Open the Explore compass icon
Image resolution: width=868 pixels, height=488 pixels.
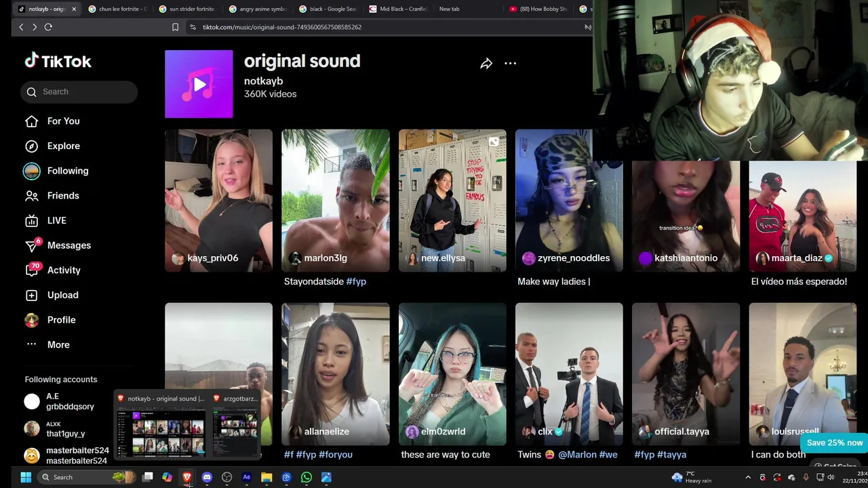(x=32, y=146)
